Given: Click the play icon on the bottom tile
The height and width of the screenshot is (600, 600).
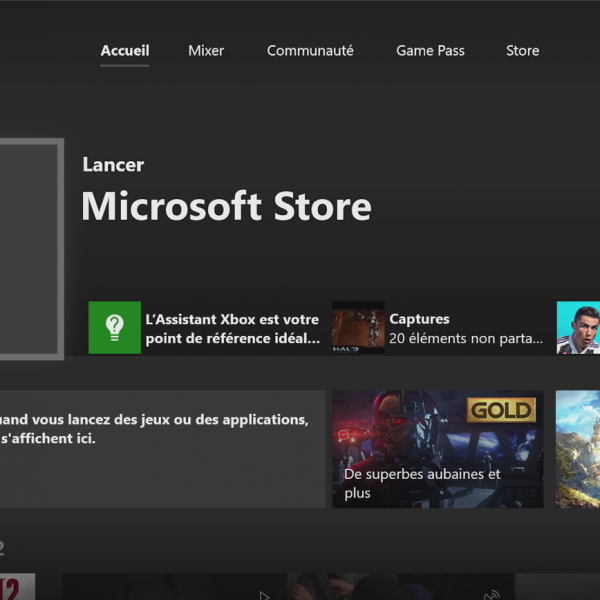Looking at the screenshot, I should coord(263,596).
